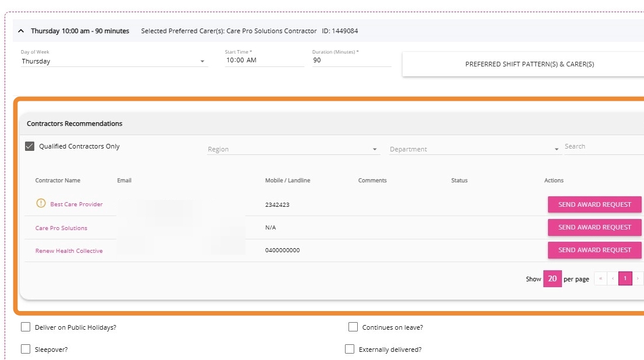The image size is (644, 360).
Task: Toggle Externally delivered checkbox
Action: pyautogui.click(x=350, y=350)
